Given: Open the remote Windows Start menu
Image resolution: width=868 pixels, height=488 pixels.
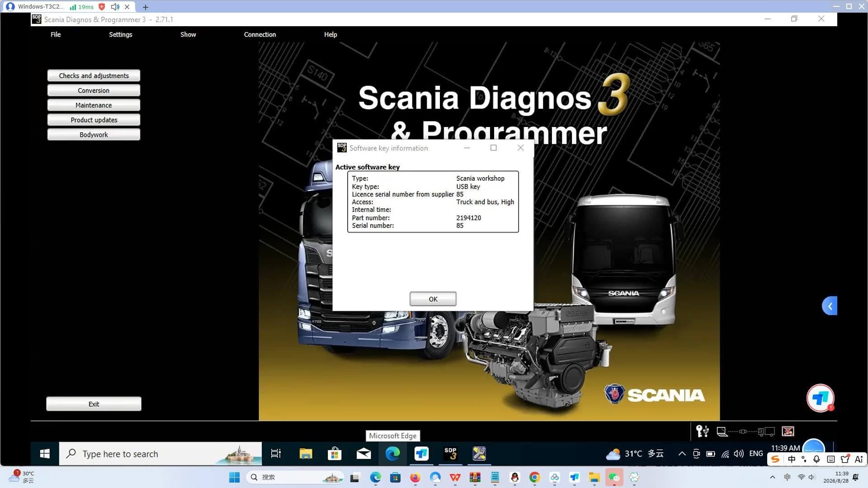Looking at the screenshot, I should (45, 454).
